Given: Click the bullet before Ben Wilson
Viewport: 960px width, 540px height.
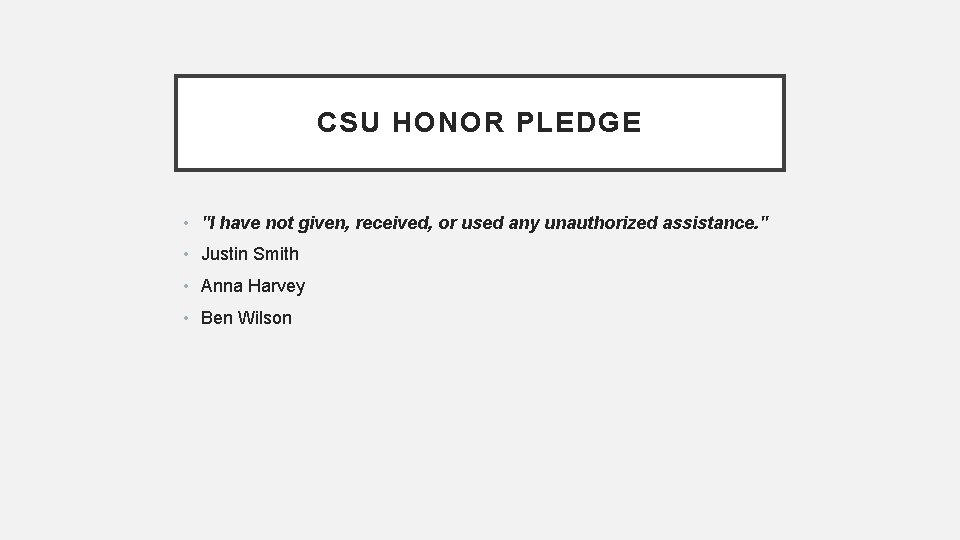Looking at the screenshot, I should click(x=187, y=319).
